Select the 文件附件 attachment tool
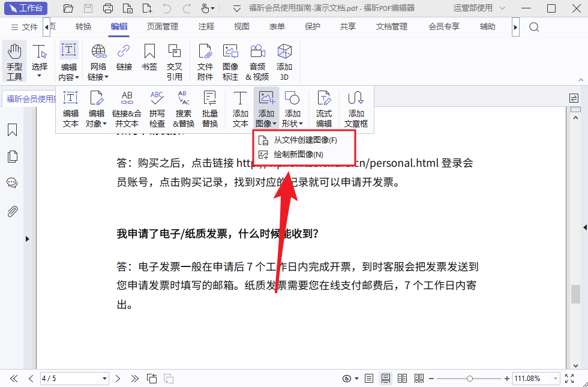The height and width of the screenshot is (387, 588). [x=205, y=61]
